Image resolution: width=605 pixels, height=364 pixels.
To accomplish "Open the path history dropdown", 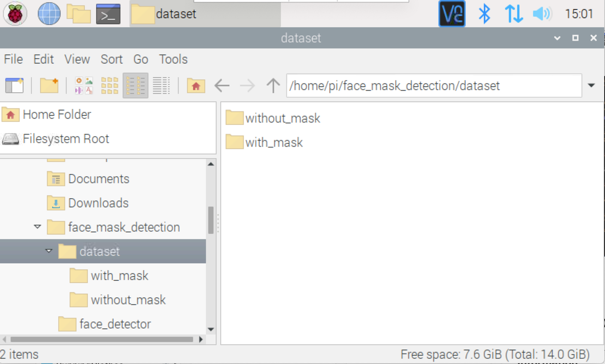I will tap(591, 86).
